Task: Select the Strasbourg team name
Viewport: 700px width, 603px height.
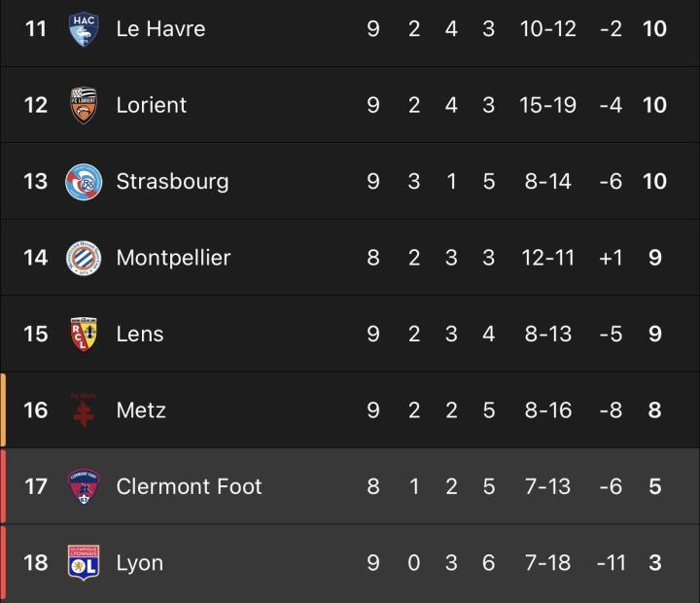Action: click(172, 181)
